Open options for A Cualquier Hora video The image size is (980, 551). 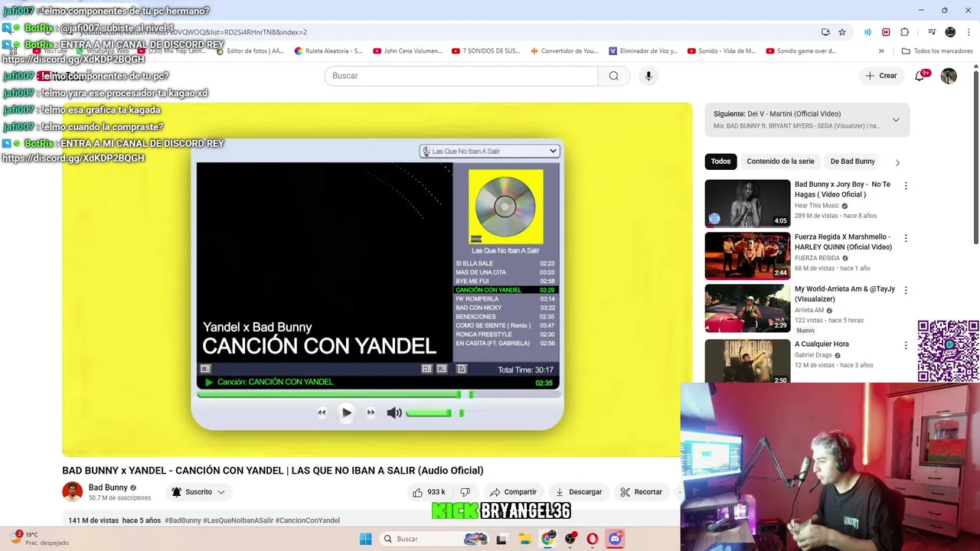pyautogui.click(x=906, y=345)
